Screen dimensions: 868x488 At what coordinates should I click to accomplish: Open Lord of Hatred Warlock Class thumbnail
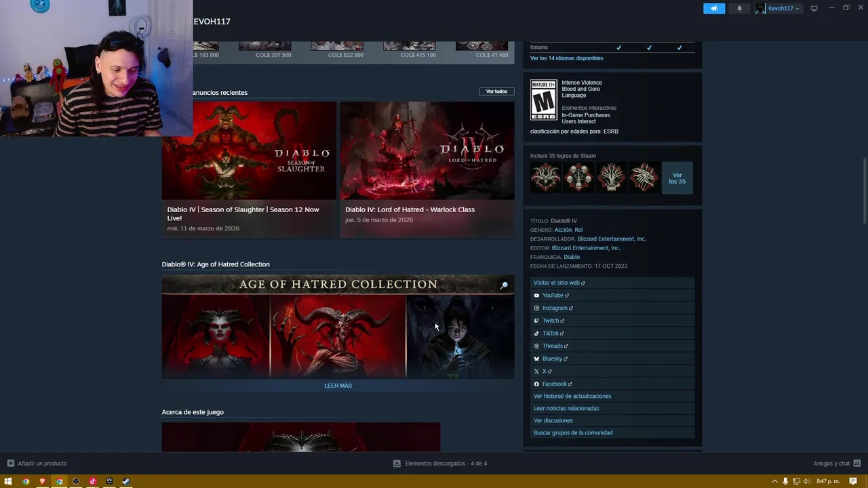pos(427,150)
